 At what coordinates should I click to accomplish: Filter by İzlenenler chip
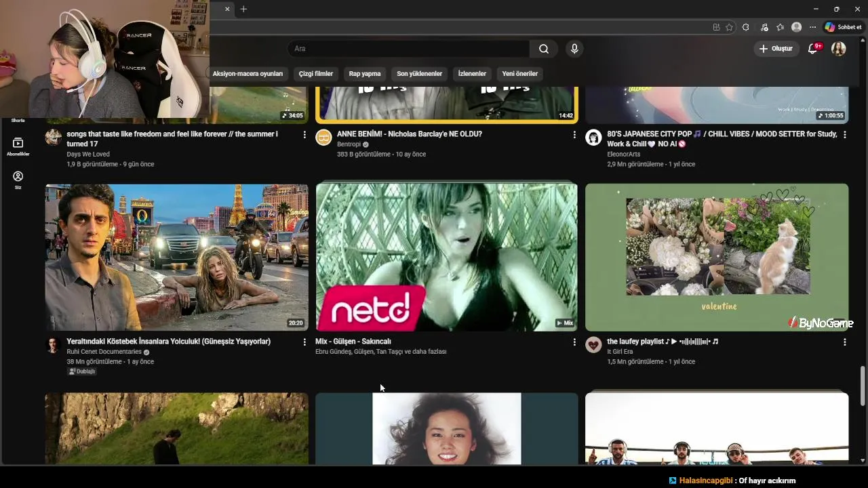[x=472, y=74]
